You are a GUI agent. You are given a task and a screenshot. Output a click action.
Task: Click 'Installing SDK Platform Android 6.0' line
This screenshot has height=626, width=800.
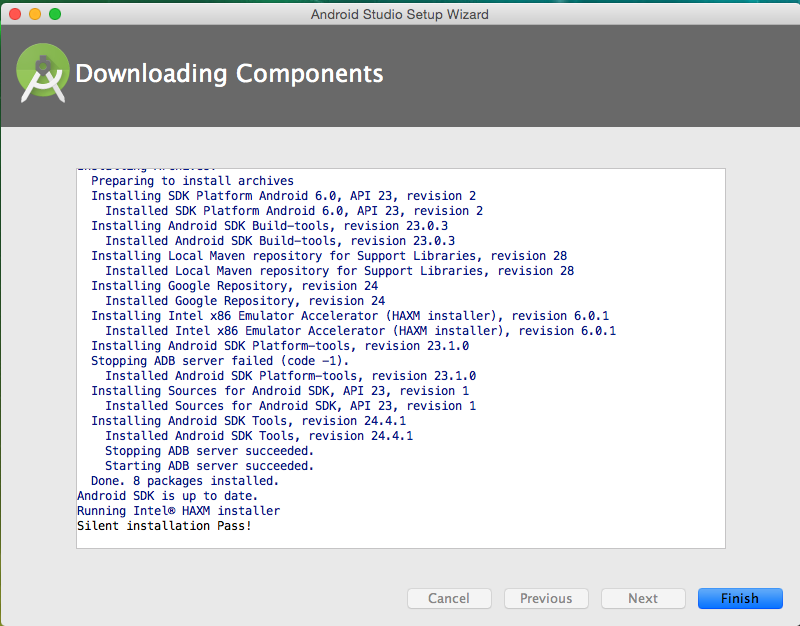tap(283, 195)
